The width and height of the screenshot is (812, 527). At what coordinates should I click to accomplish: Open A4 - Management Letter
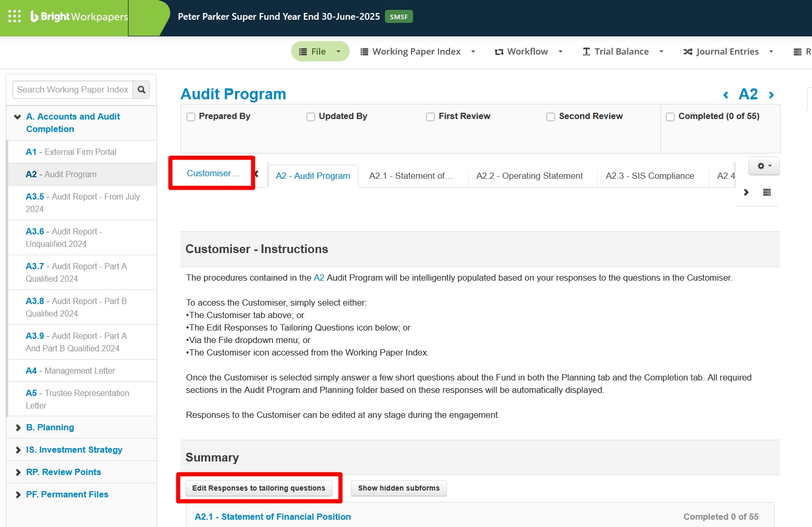pos(82,371)
